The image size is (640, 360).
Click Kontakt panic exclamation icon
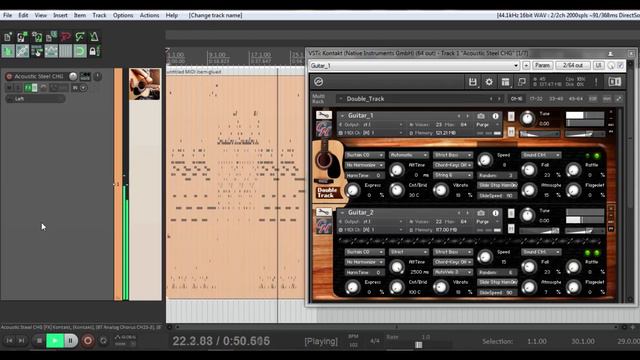596,82
